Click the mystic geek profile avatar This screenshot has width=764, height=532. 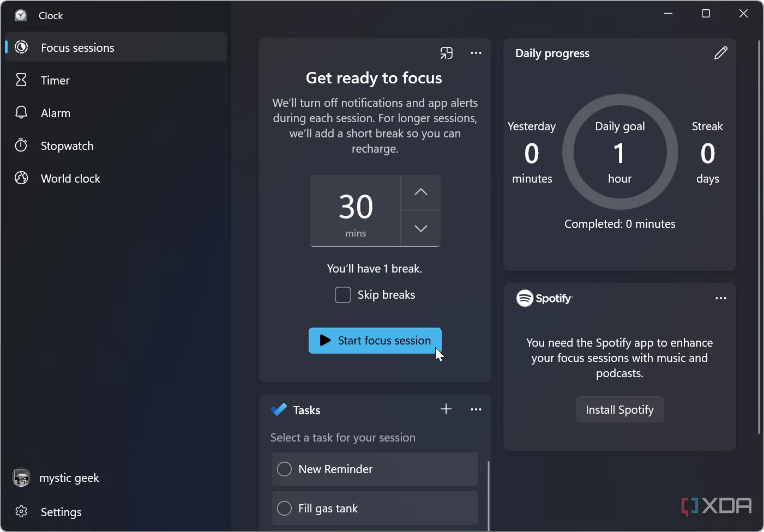(x=21, y=477)
